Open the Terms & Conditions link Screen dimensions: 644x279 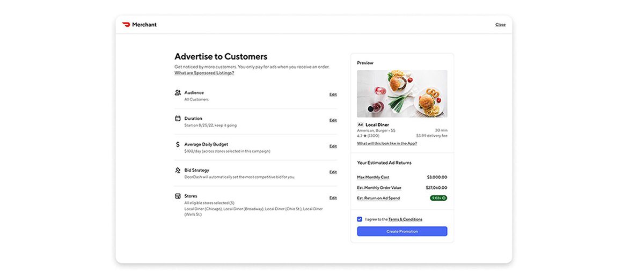point(405,219)
